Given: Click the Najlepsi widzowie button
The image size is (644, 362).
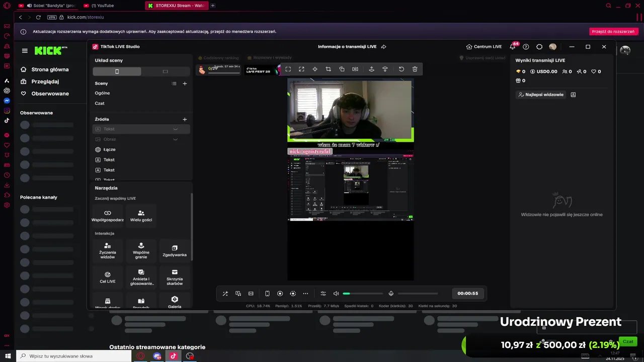Looking at the screenshot, I should click(x=540, y=95).
